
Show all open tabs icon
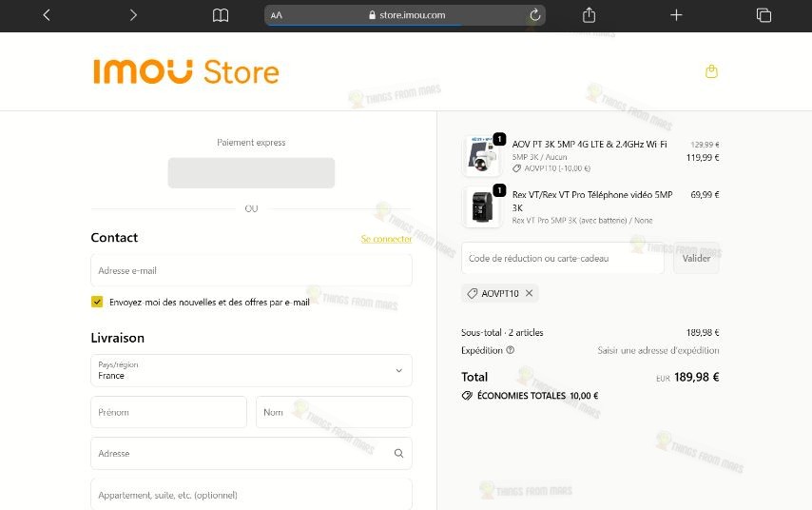coord(764,15)
